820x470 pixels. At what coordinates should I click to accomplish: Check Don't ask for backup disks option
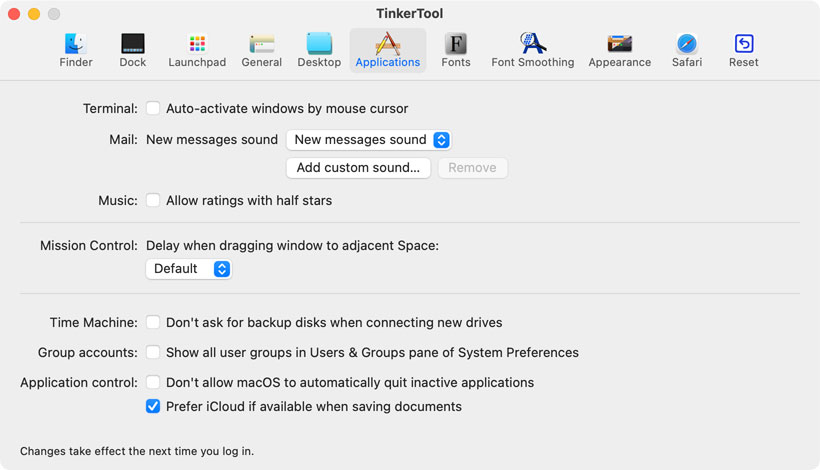point(153,322)
